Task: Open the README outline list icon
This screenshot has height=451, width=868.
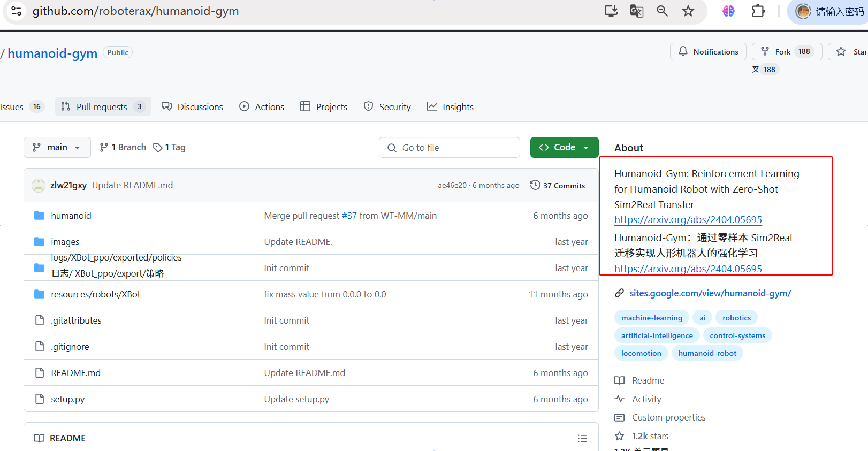Action: [582, 439]
